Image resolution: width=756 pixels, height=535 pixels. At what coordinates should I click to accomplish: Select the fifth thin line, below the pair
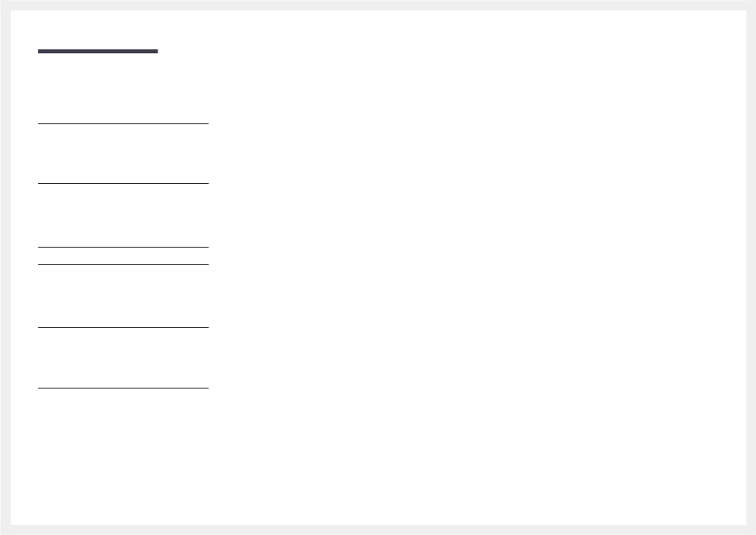pos(123,327)
